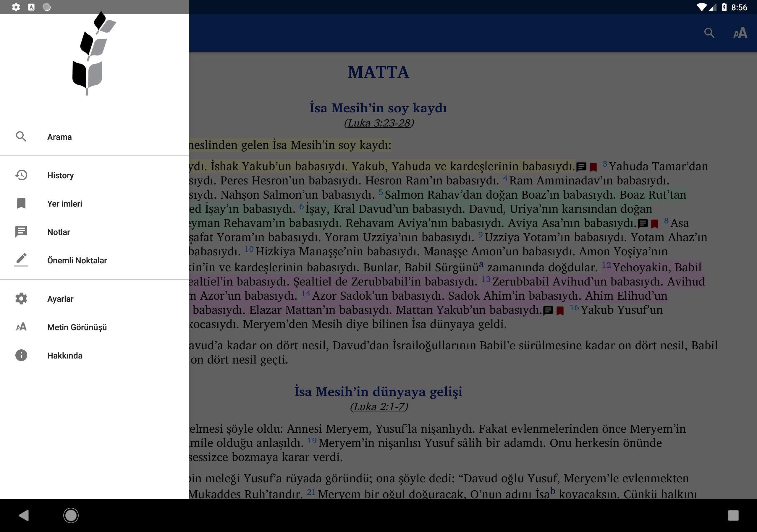
Task: Open footnote a after Babil Sürgünü
Action: pyautogui.click(x=481, y=264)
